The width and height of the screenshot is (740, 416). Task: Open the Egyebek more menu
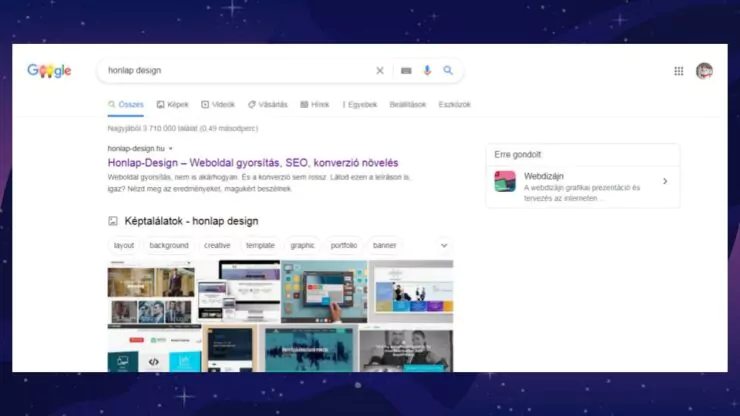pyautogui.click(x=360, y=104)
